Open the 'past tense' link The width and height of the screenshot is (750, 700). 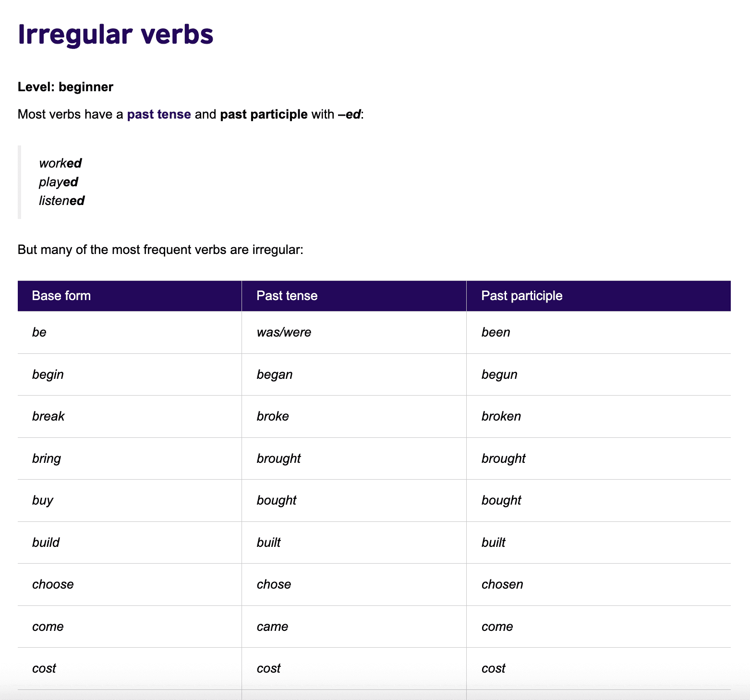[159, 114]
